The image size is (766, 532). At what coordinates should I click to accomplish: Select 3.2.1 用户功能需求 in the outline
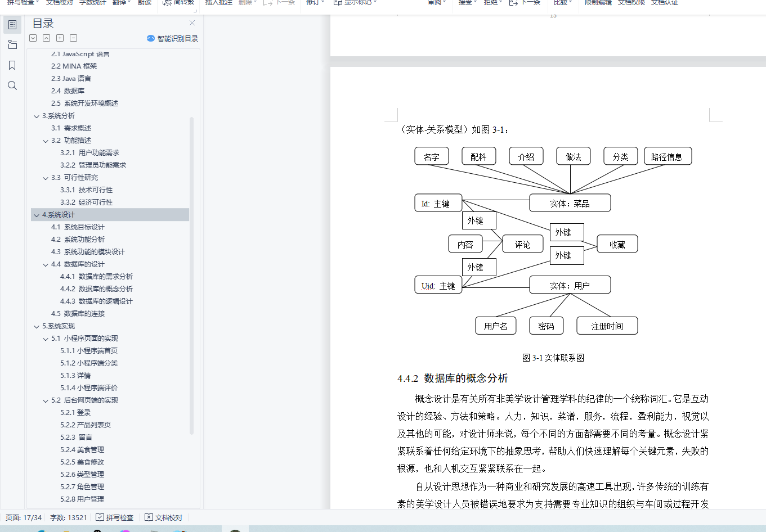89,153
